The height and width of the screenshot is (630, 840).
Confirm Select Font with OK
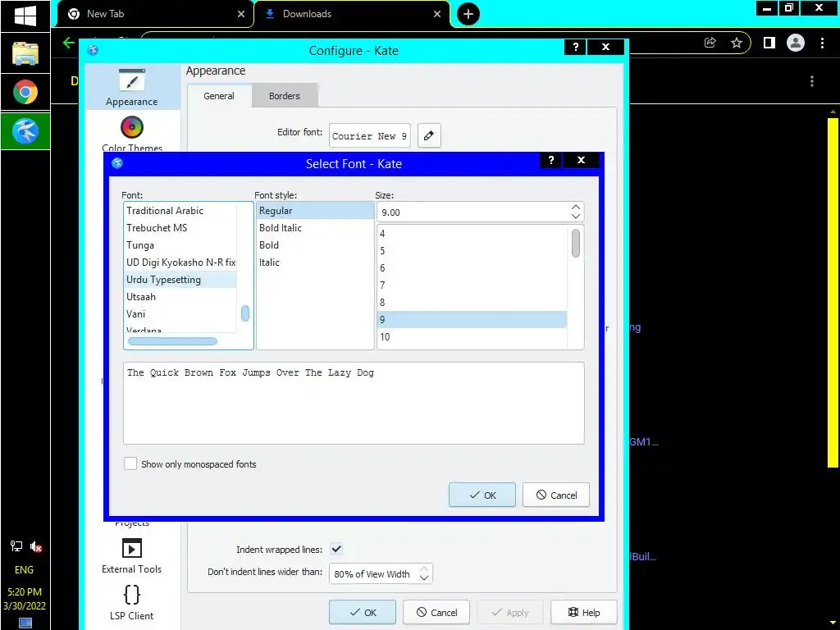coord(482,495)
